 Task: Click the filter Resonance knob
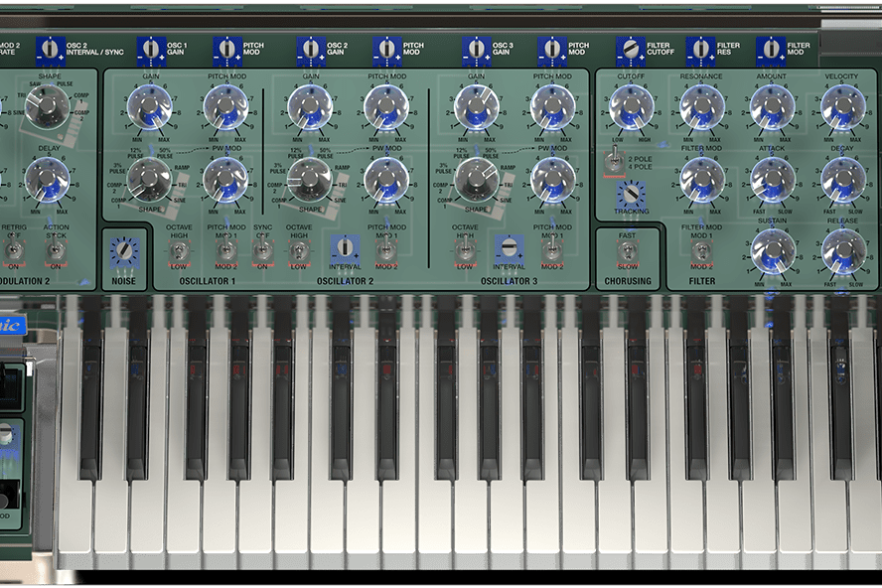coord(702,107)
